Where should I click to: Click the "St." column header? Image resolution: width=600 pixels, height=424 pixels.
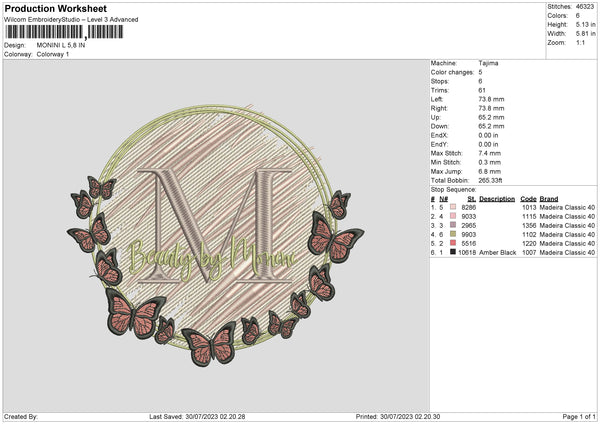[472, 199]
